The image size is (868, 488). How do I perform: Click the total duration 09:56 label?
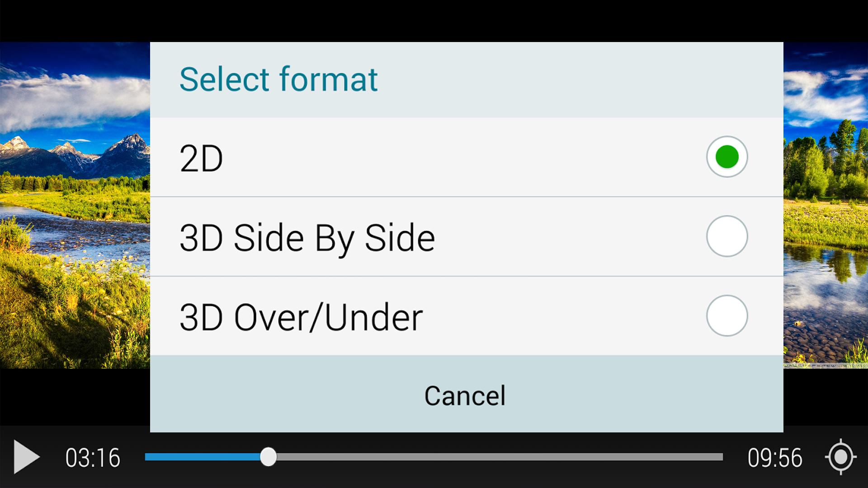click(775, 457)
